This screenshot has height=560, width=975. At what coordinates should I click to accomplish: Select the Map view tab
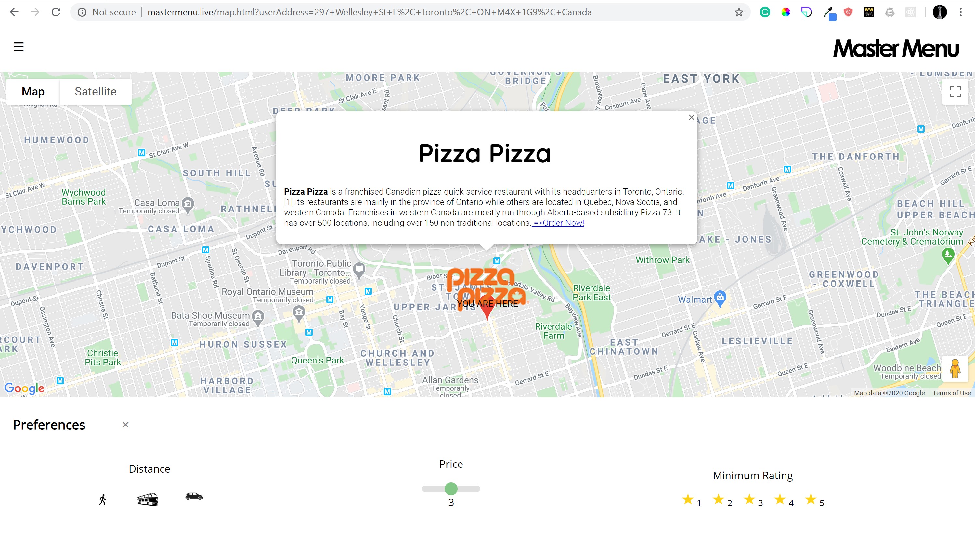(33, 92)
